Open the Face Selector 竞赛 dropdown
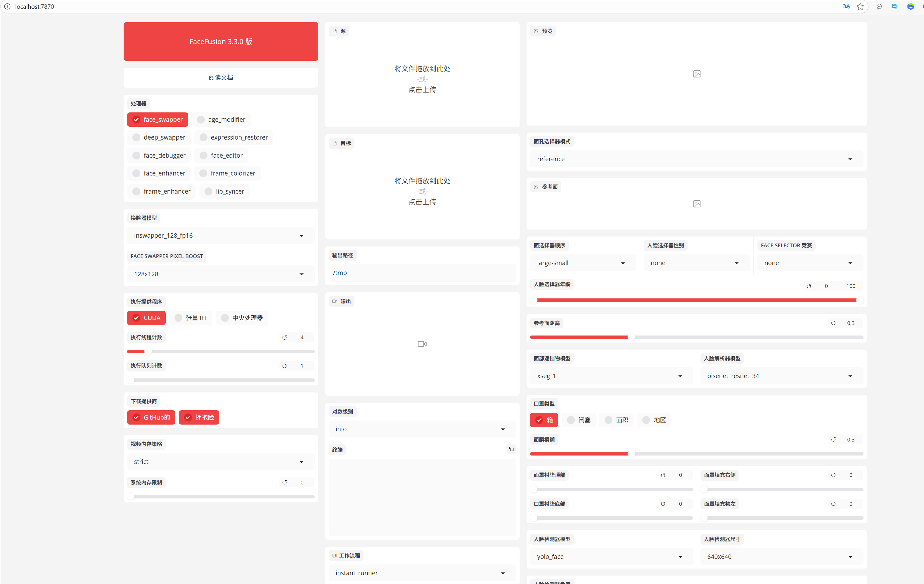The height and width of the screenshot is (584, 924). tap(810, 263)
